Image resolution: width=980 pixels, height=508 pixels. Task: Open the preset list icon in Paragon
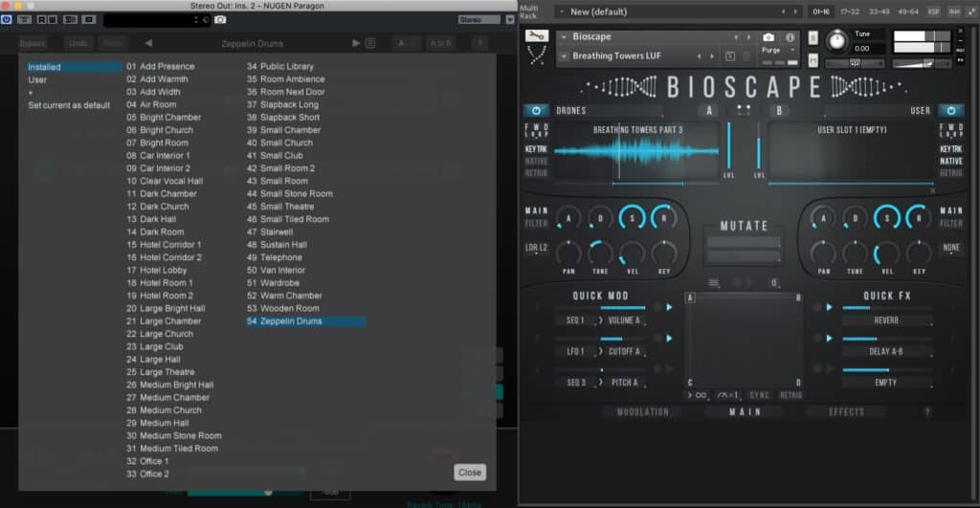tap(370, 43)
